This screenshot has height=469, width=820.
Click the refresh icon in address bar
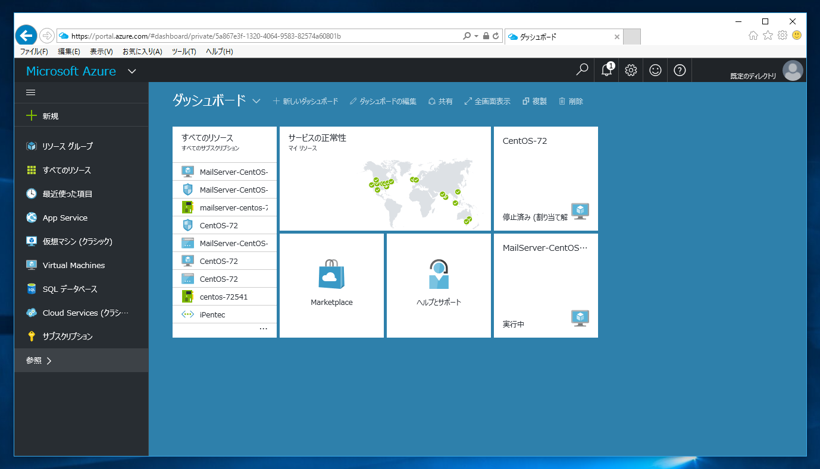[496, 36]
